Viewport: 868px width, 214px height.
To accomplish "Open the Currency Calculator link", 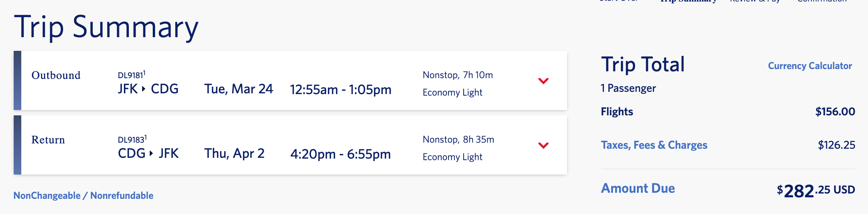I will 809,66.
